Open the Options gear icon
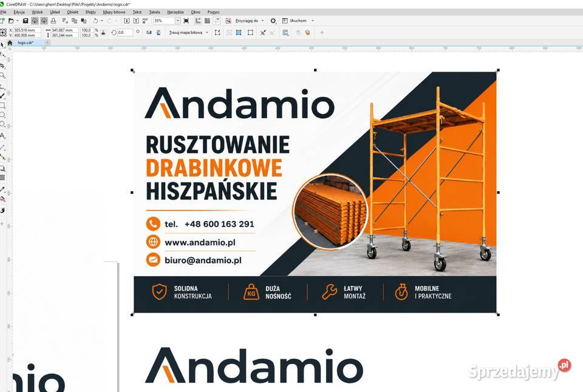This screenshot has width=583, height=392. click(x=273, y=21)
